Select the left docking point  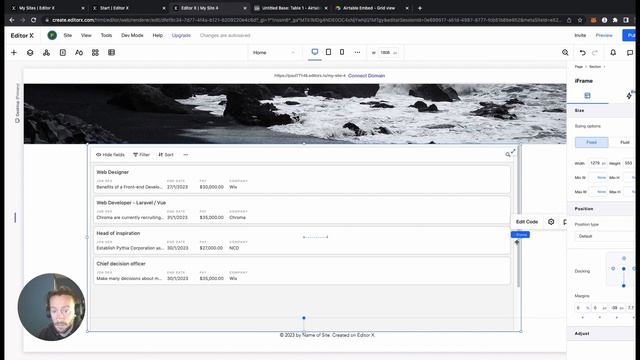613,269
